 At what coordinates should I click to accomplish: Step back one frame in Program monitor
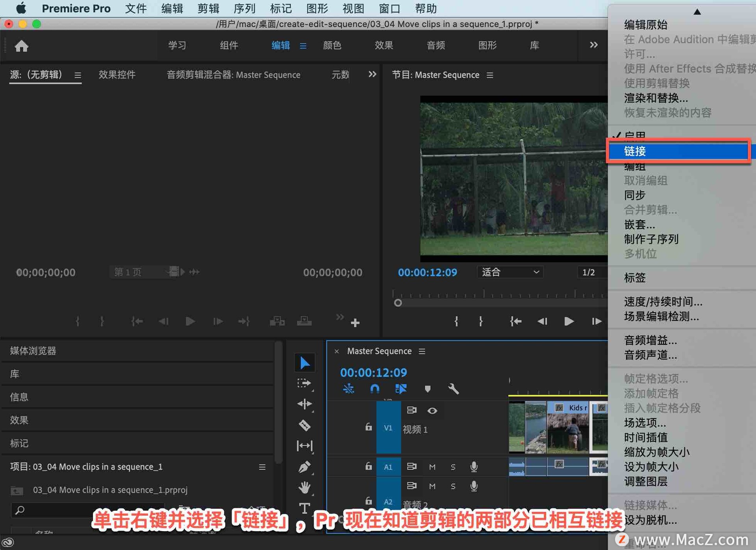pyautogui.click(x=543, y=322)
